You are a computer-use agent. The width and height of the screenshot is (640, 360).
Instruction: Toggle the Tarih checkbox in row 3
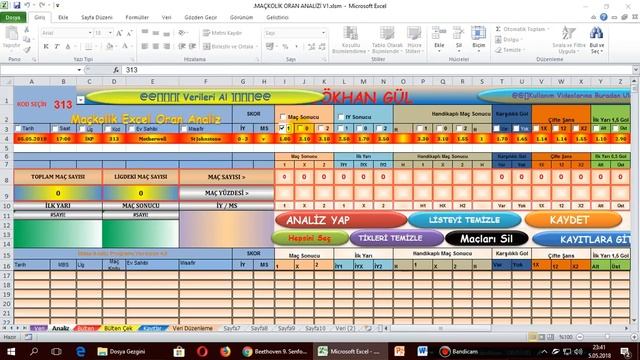[x=18, y=129]
